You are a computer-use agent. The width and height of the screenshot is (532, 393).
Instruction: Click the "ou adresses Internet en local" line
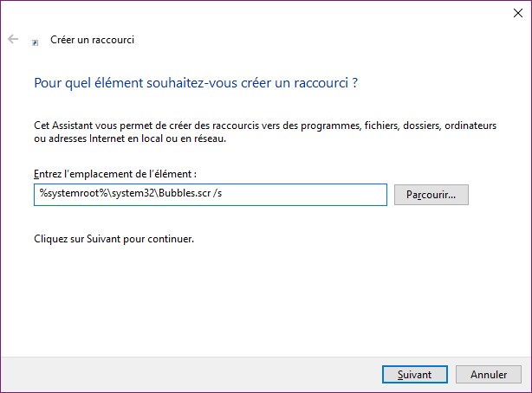(x=134, y=139)
